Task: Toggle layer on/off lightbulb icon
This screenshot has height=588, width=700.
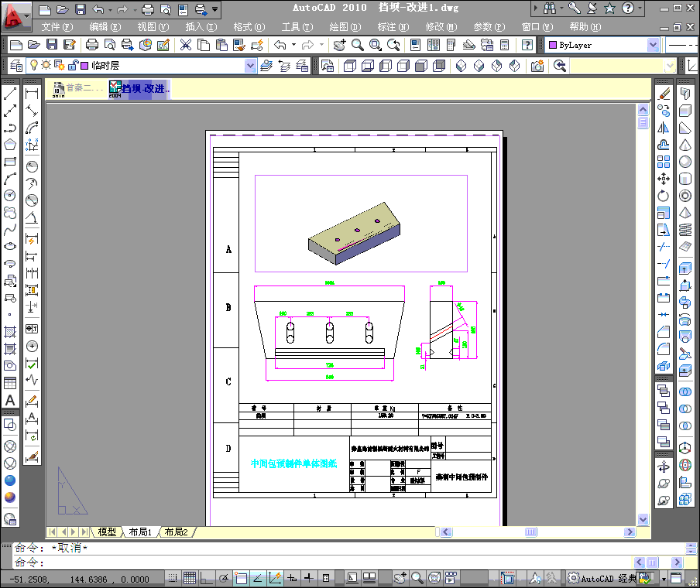Action: [33, 65]
